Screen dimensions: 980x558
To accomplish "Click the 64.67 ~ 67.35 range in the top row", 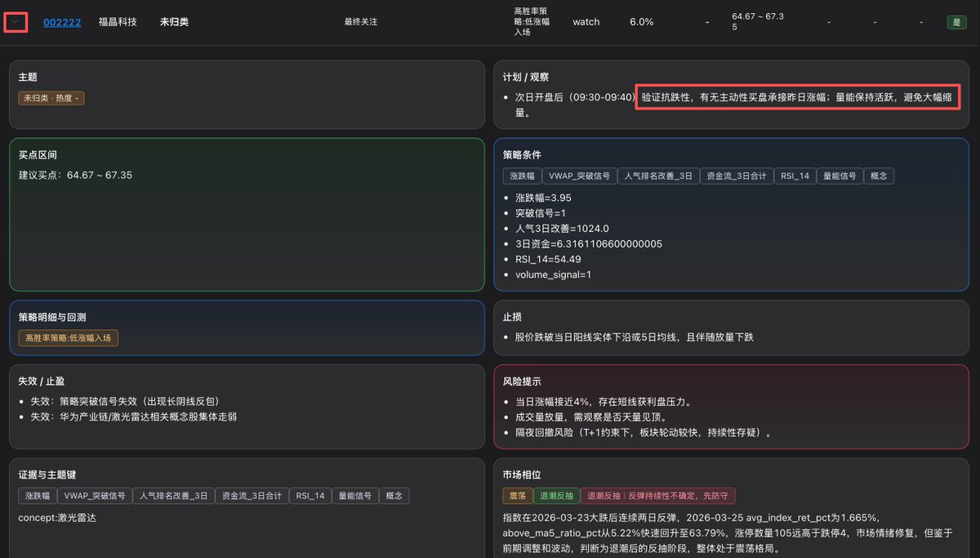I will (x=758, y=22).
